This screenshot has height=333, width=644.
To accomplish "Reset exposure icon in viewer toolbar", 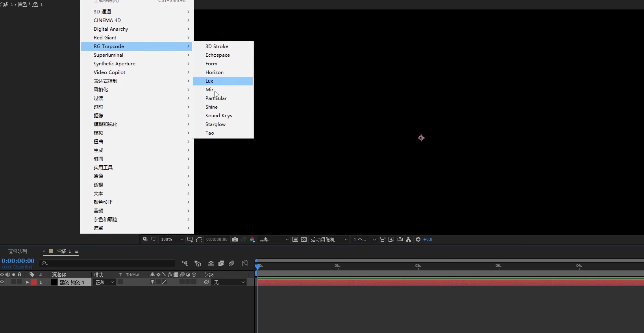I will (x=418, y=239).
